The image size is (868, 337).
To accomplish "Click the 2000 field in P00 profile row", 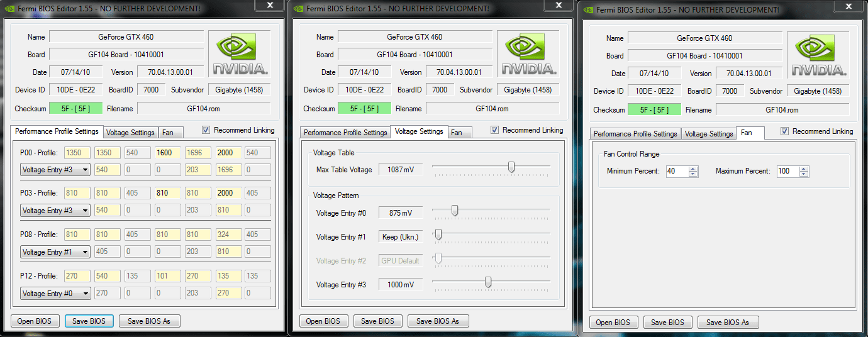I will pos(228,152).
